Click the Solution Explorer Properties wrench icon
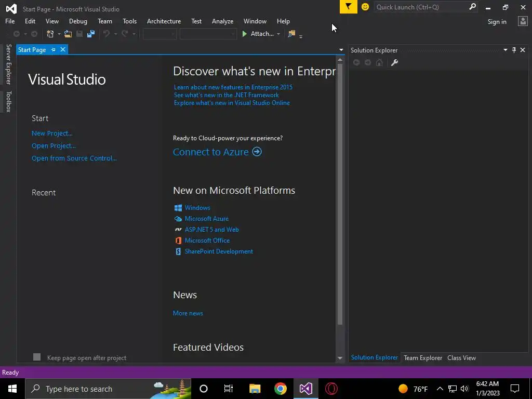The width and height of the screenshot is (532, 399). point(394,62)
